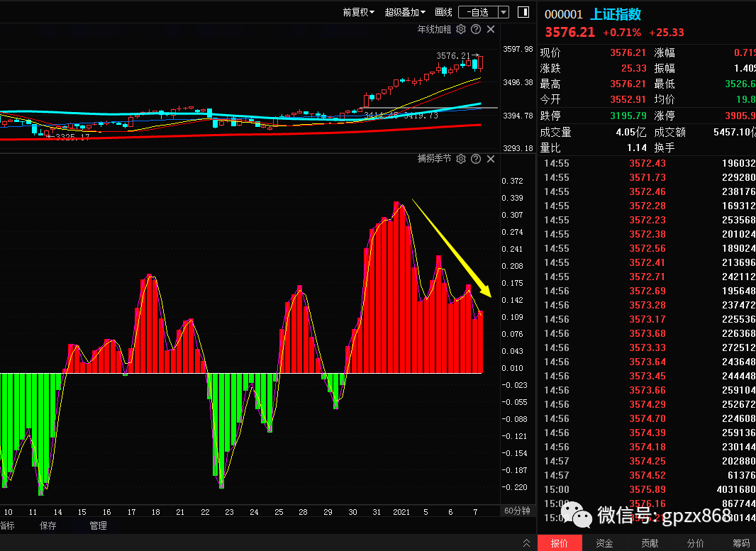Close the 捕捞季节 indicator panel
This screenshot has width=756, height=551.
click(x=490, y=158)
